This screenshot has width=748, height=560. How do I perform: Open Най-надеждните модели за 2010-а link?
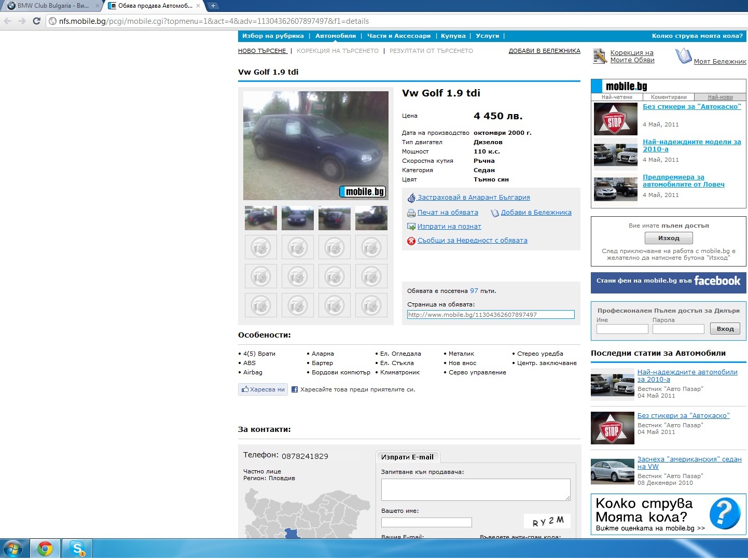tap(692, 145)
